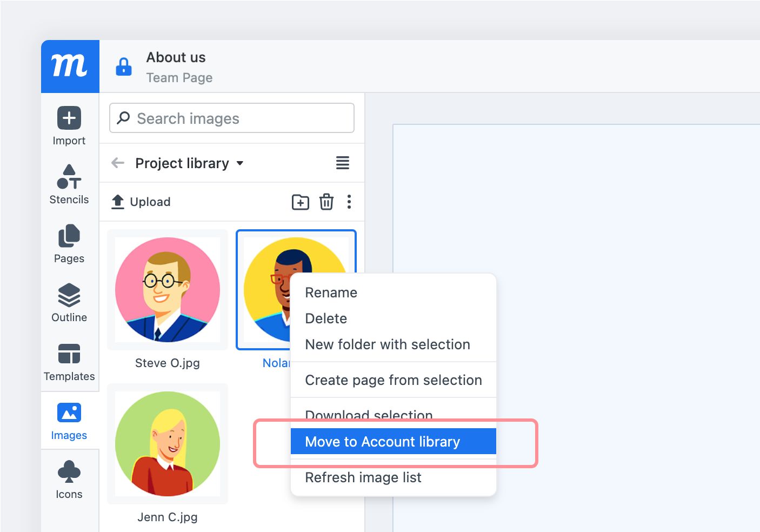The image size is (760, 532).
Task: Click the Steve O.jpg file name
Action: tap(168, 363)
